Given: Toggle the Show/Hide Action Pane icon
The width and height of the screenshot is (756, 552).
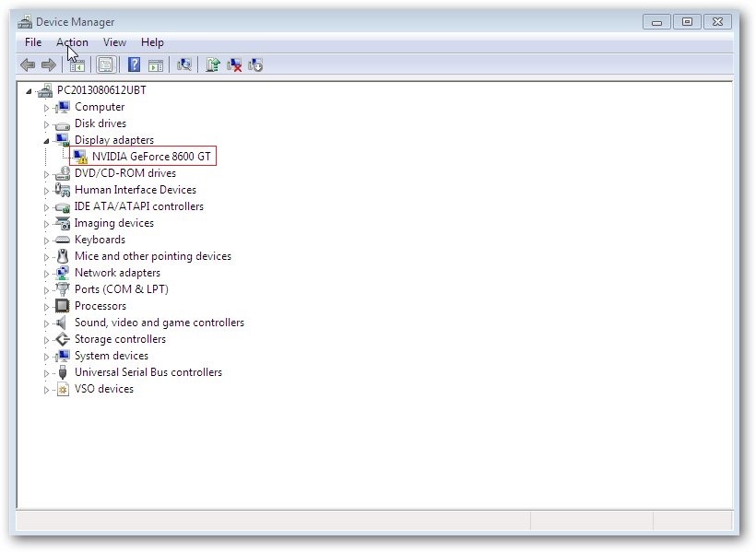Looking at the screenshot, I should [x=155, y=65].
